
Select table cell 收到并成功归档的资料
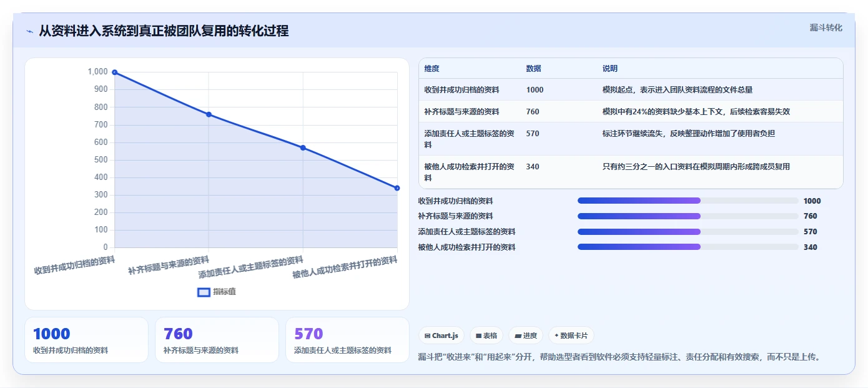point(461,90)
